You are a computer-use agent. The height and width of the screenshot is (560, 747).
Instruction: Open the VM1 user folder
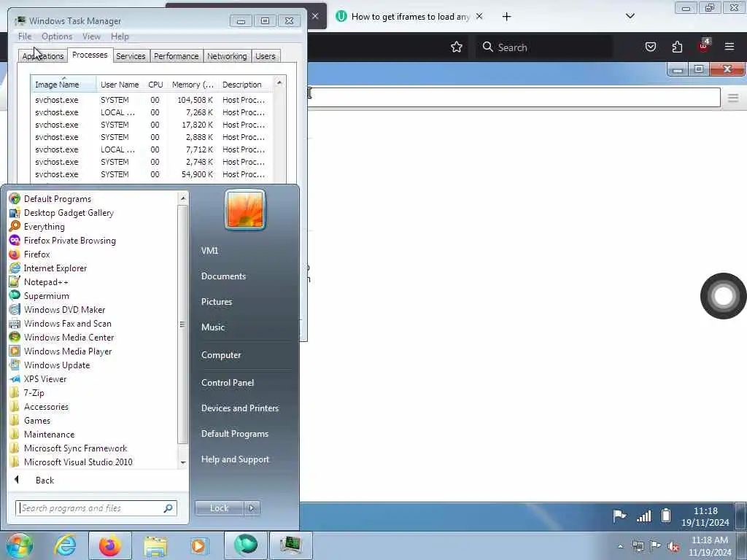(x=209, y=251)
